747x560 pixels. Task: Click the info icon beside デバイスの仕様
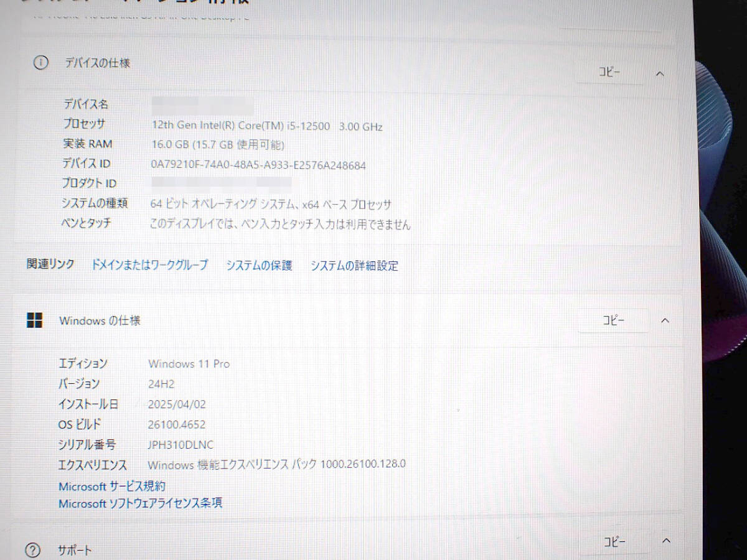click(40, 63)
